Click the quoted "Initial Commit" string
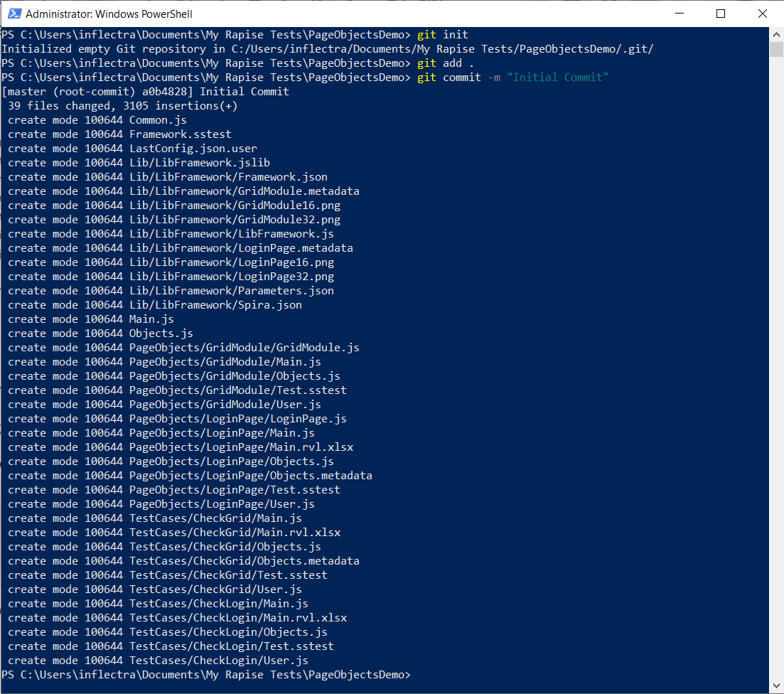The height and width of the screenshot is (694, 784). pos(558,77)
